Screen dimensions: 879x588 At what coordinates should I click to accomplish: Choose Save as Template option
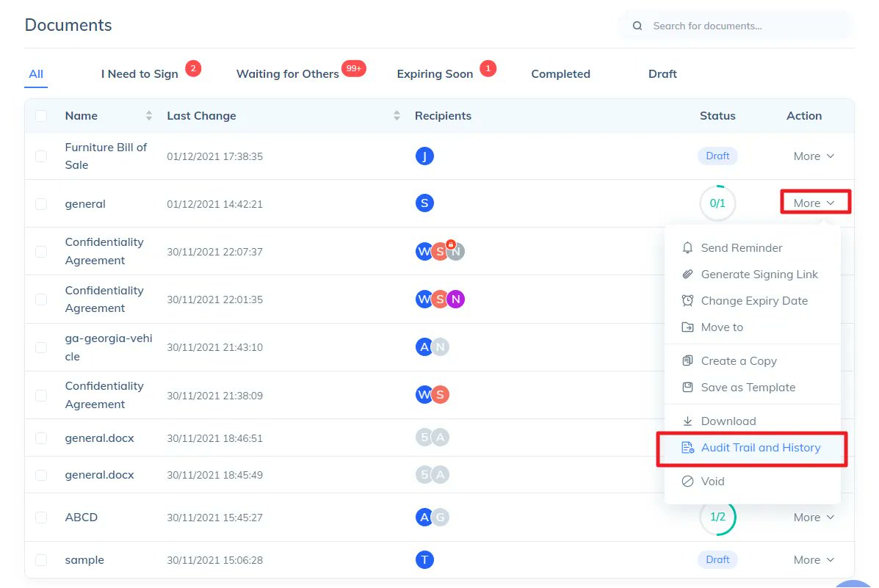click(752, 387)
